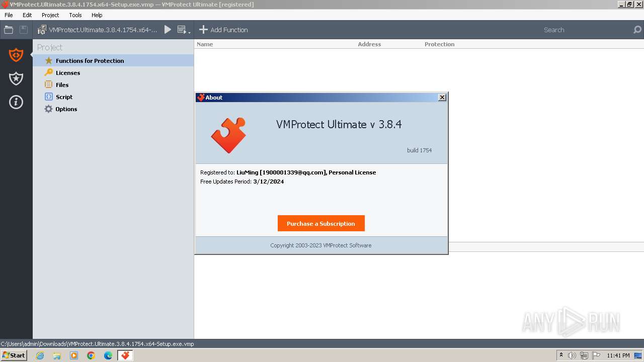
Task: Show hidden tray icons arrow
Action: point(561,355)
